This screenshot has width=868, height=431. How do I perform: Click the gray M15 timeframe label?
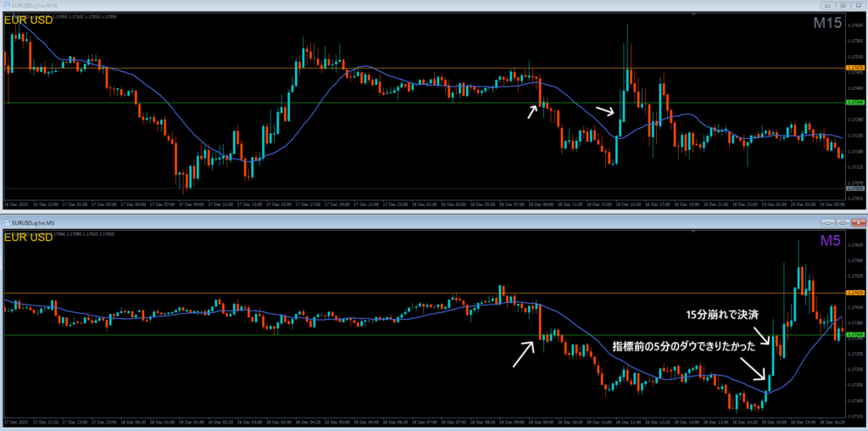click(827, 23)
